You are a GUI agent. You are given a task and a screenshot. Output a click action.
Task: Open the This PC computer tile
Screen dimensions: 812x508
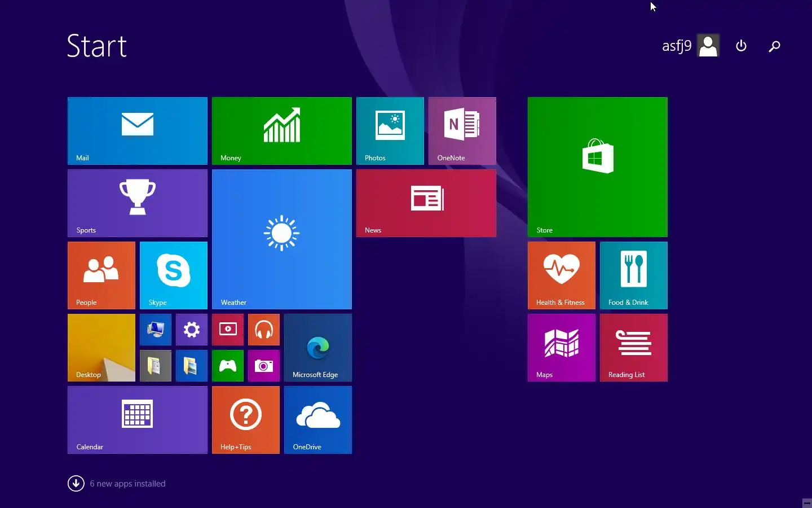pos(156,330)
